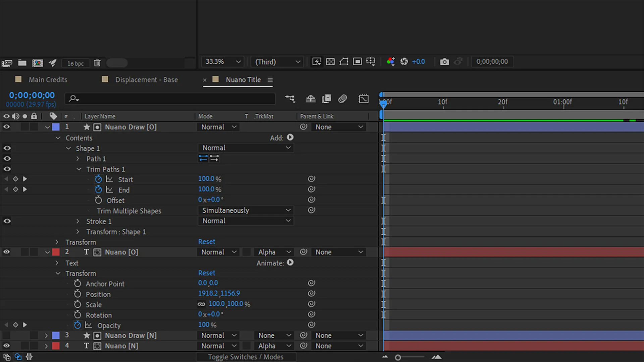Create a new folder in project panel
Screen dimensions: 644x362
(22, 63)
